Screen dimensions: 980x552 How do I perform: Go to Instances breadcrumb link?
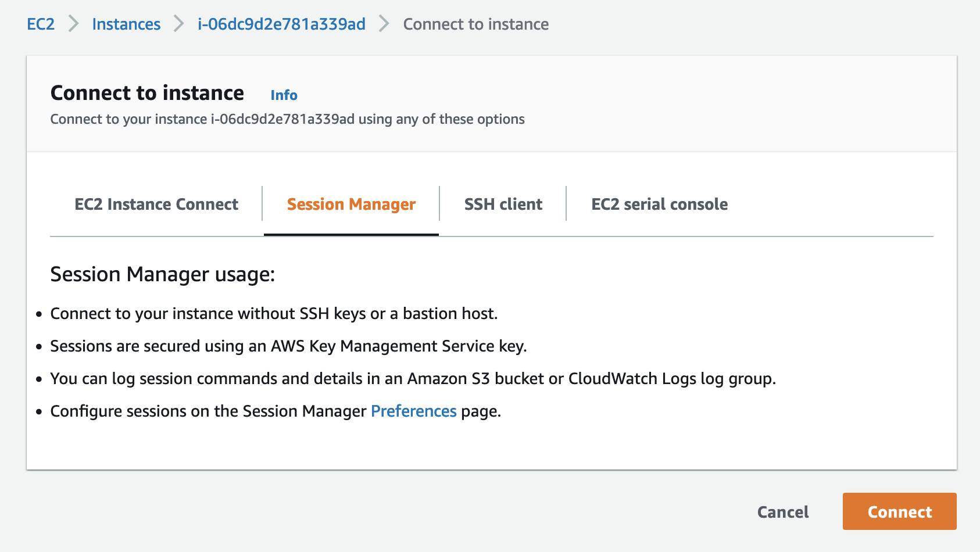pos(126,24)
